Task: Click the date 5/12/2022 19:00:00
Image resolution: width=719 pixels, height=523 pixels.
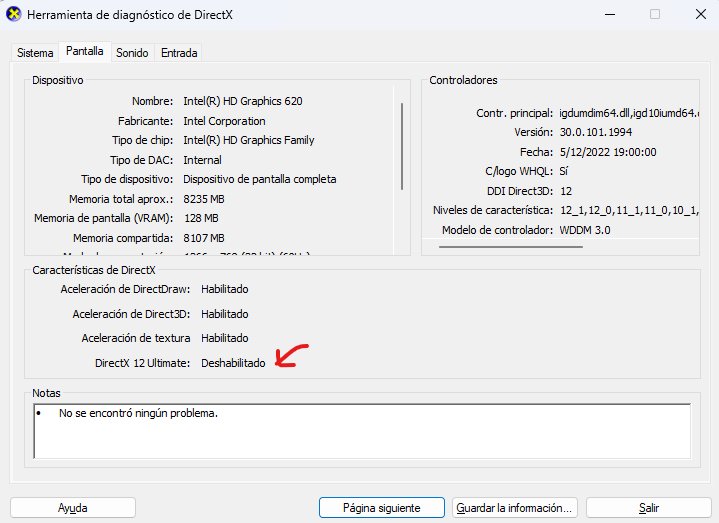Action: (x=608, y=152)
